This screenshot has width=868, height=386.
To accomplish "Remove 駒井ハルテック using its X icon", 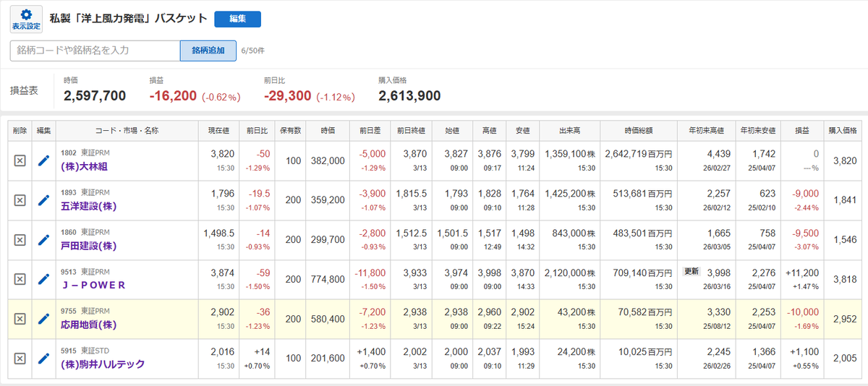I will [x=20, y=359].
